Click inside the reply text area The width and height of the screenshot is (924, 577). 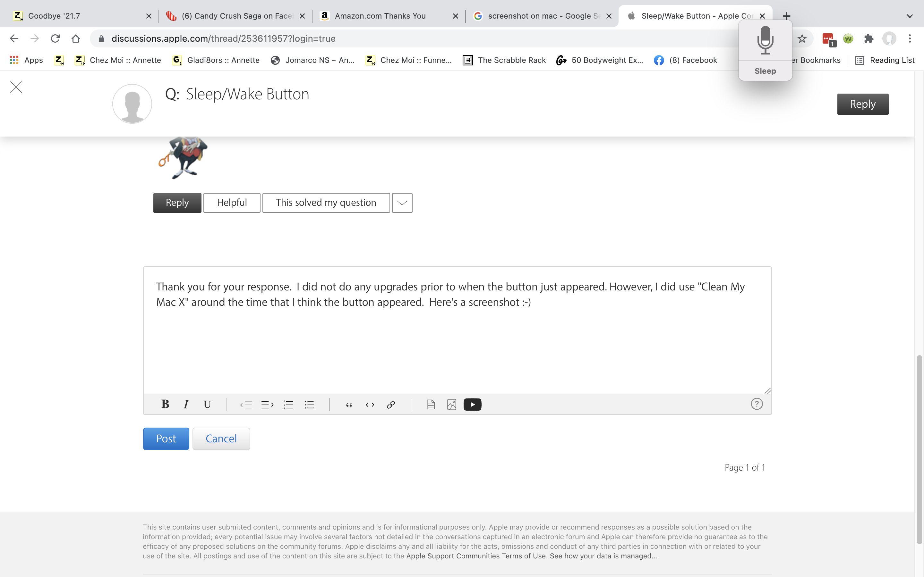pyautogui.click(x=457, y=343)
